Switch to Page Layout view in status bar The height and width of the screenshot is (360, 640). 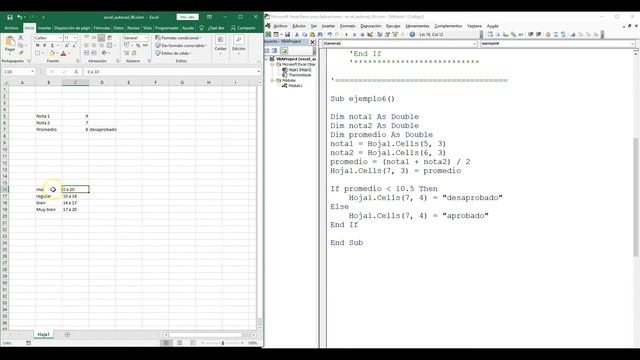tap(180, 343)
